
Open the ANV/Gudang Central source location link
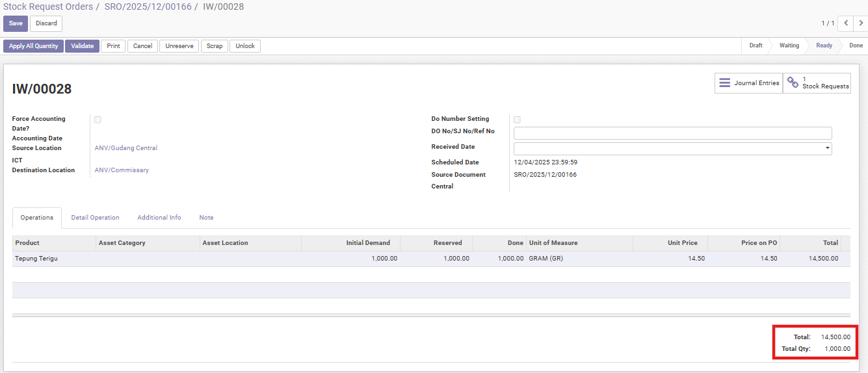126,148
